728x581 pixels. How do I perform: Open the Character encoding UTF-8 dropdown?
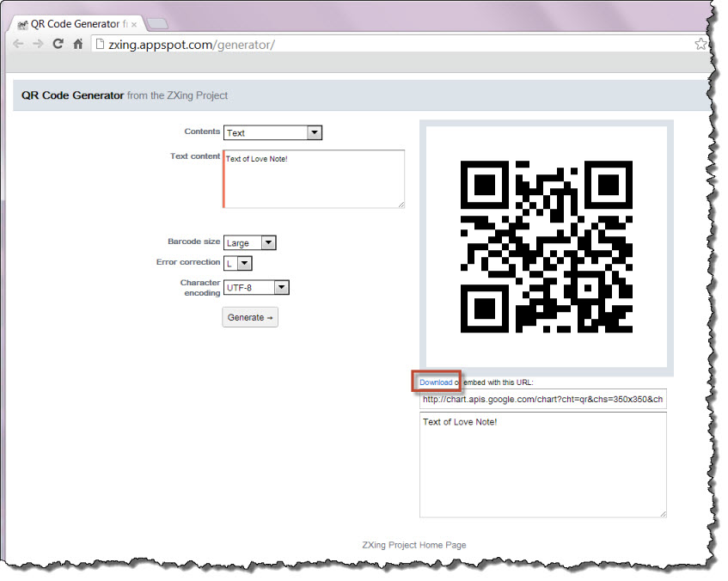(255, 288)
